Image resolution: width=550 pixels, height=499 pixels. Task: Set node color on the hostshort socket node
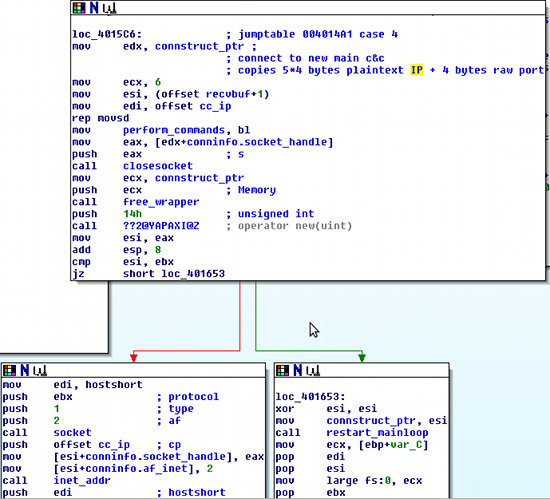pyautogui.click(x=9, y=370)
